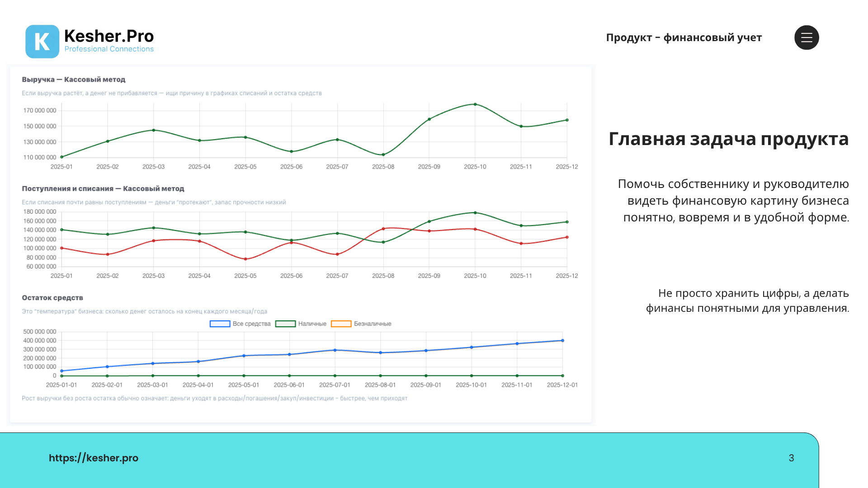The image size is (868, 488).
Task: Click the subtitle 'Это "температура" бизнеса'
Action: pyautogui.click(x=144, y=312)
